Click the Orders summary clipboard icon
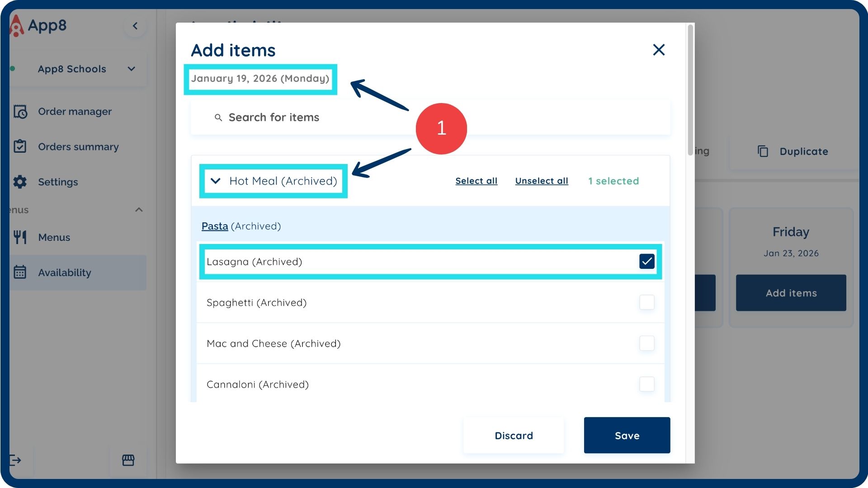The width and height of the screenshot is (868, 488). click(x=20, y=146)
